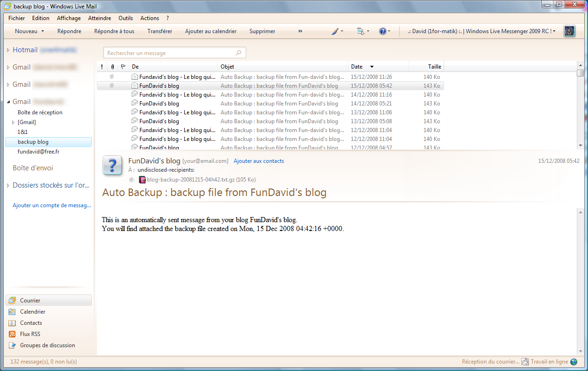Open the Flux RSS feed icon
Viewport: 588px width, 371px height.
(12, 334)
